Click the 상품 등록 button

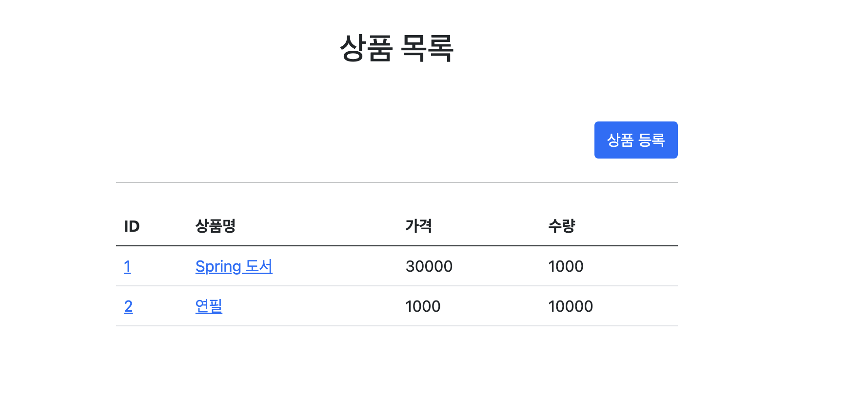(636, 140)
